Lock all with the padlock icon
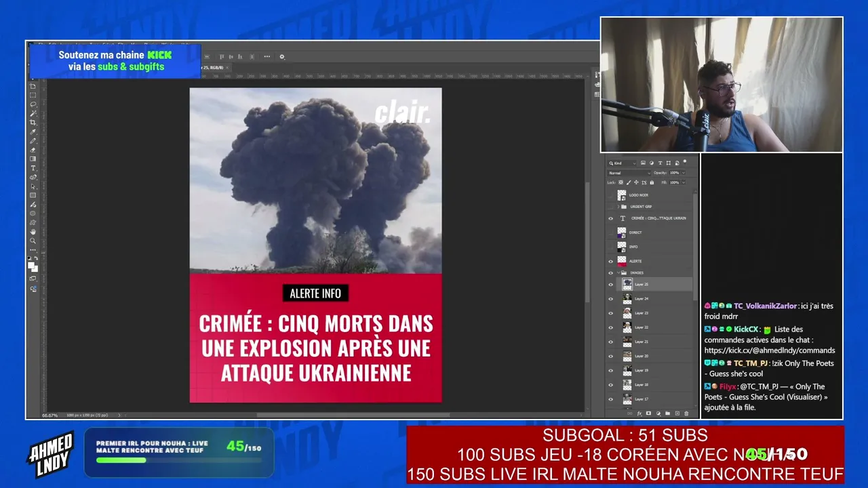Image resolution: width=868 pixels, height=488 pixels. point(652,182)
